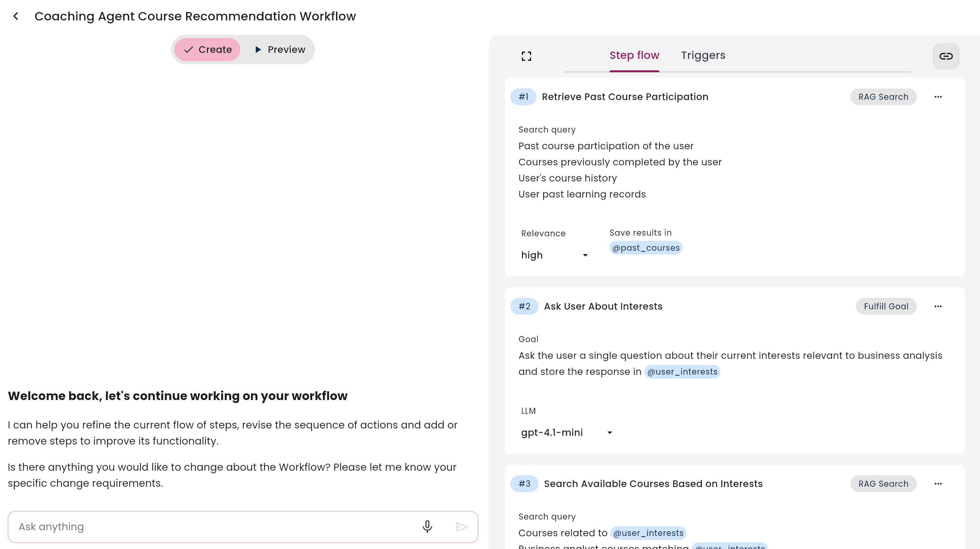The width and height of the screenshot is (980, 549).
Task: Open the three-dot menu for step #2
Action: [938, 306]
